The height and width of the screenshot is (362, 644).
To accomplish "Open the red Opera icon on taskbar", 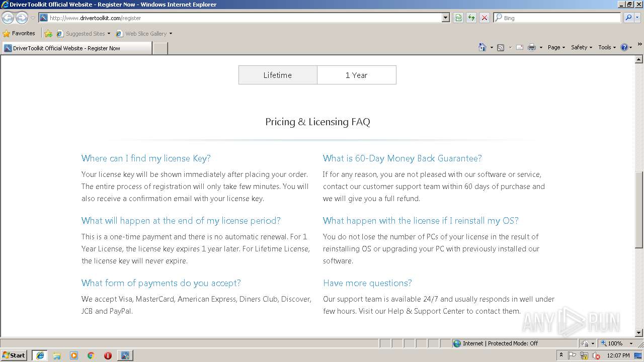I will pyautogui.click(x=108, y=355).
